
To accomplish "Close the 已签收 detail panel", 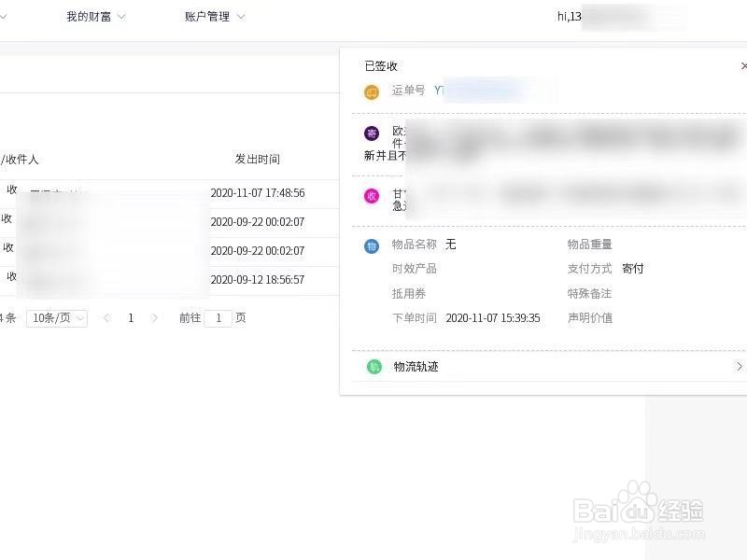I will pyautogui.click(x=742, y=66).
